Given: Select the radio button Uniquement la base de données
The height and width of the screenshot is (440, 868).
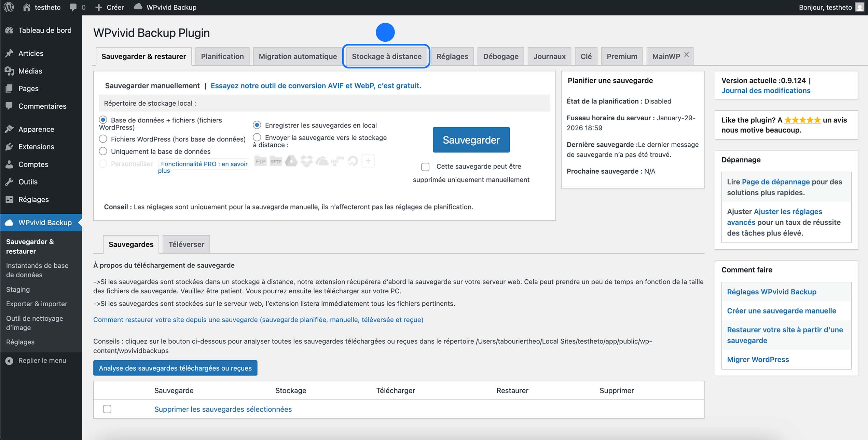Looking at the screenshot, I should [103, 151].
